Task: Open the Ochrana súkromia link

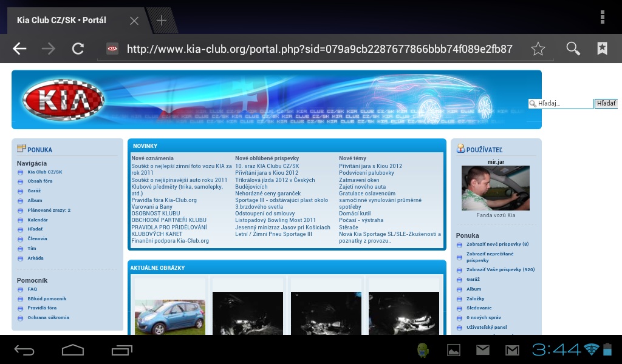Action: point(48,318)
